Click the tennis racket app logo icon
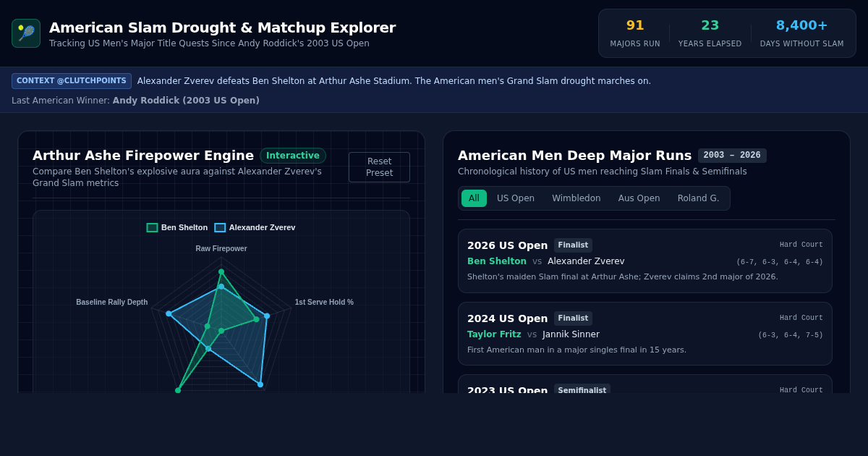 (26, 33)
